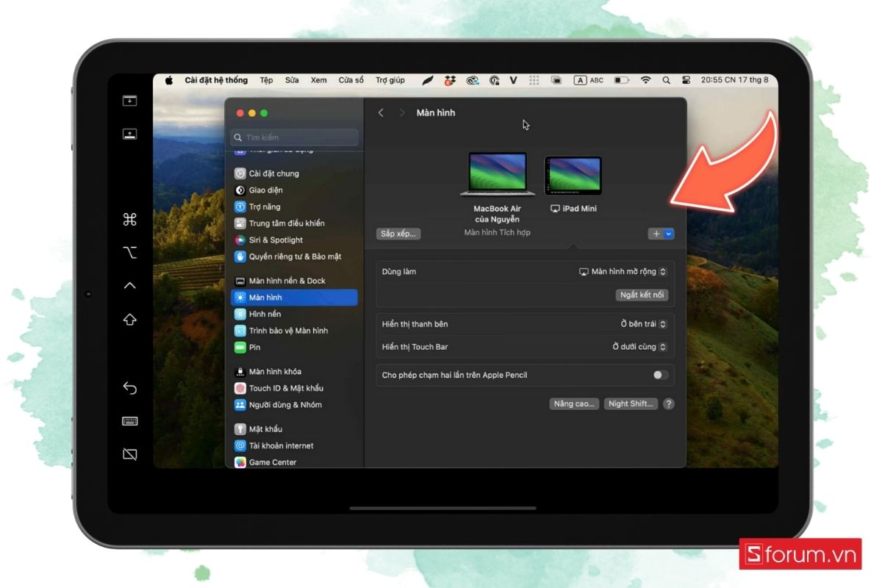Click Ngắt kết nối button
This screenshot has height=588, width=882.
(x=642, y=295)
